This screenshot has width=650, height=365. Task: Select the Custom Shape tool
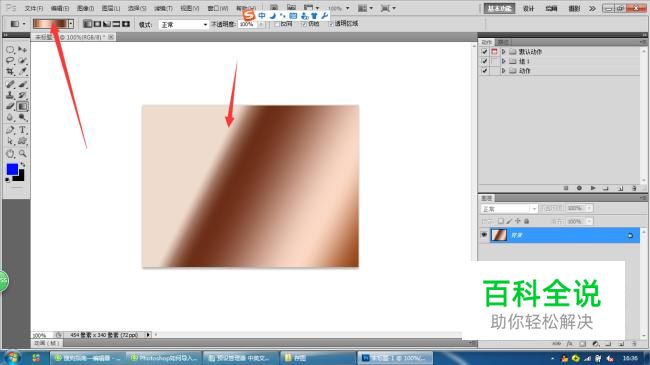click(x=22, y=141)
